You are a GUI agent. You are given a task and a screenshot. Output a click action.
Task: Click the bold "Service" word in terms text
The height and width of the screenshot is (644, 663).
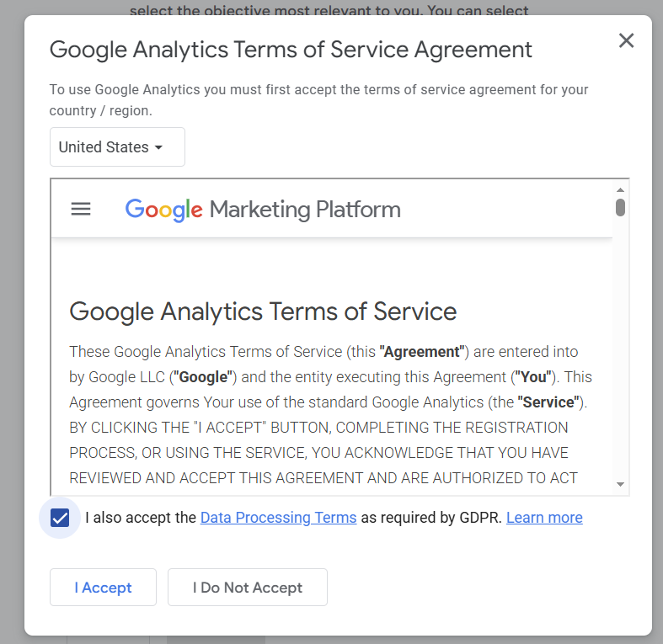[549, 402]
